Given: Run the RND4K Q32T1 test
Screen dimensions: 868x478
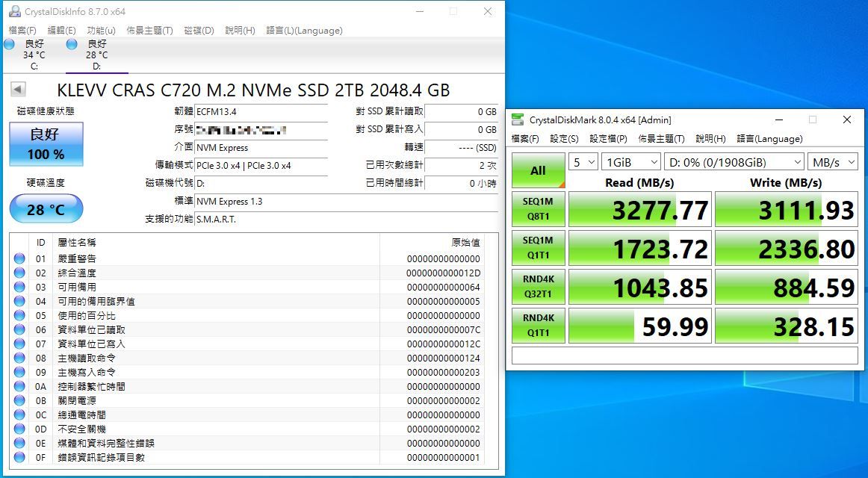Looking at the screenshot, I should 538,287.
